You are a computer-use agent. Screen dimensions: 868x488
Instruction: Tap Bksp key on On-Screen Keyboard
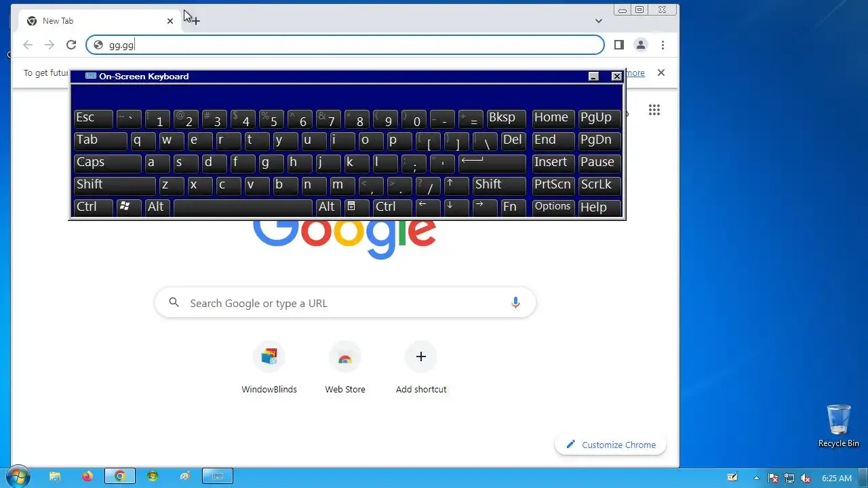(x=506, y=119)
